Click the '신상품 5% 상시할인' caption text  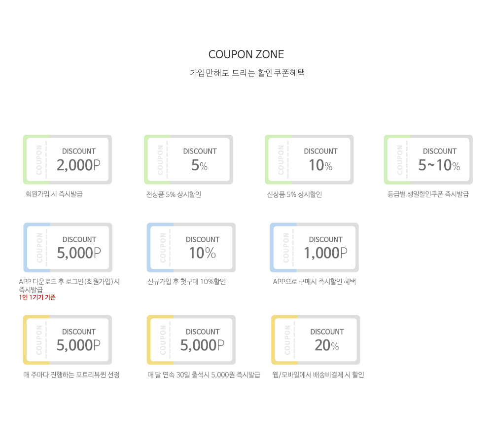click(294, 194)
